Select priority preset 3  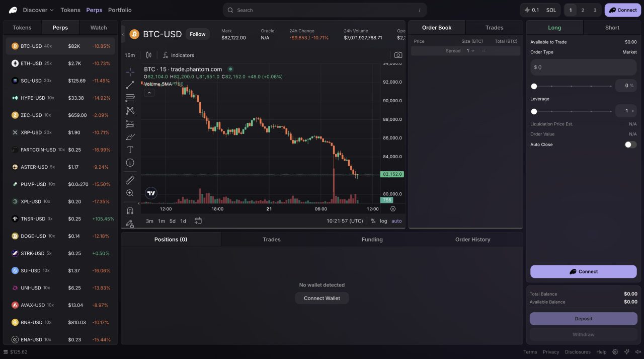coord(595,10)
